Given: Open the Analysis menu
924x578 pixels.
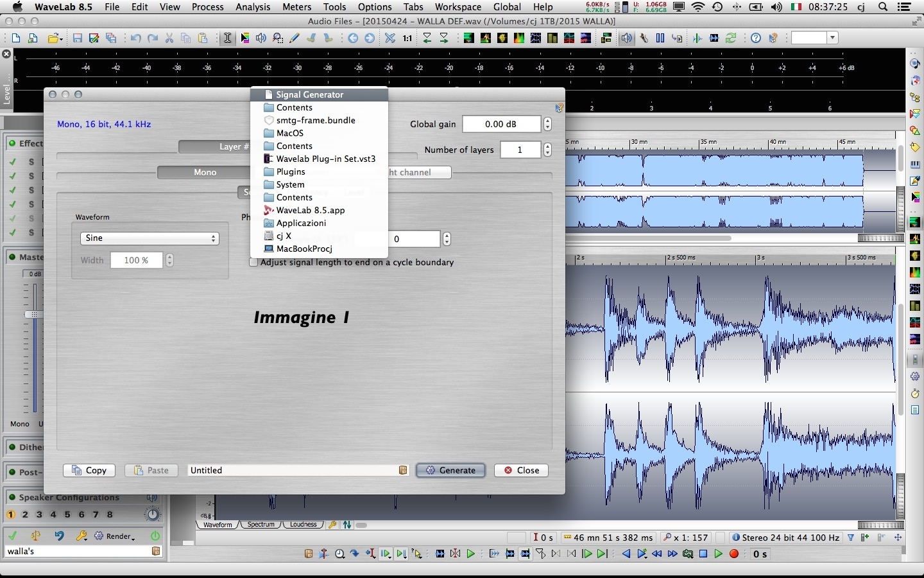Looking at the screenshot, I should coord(253,7).
